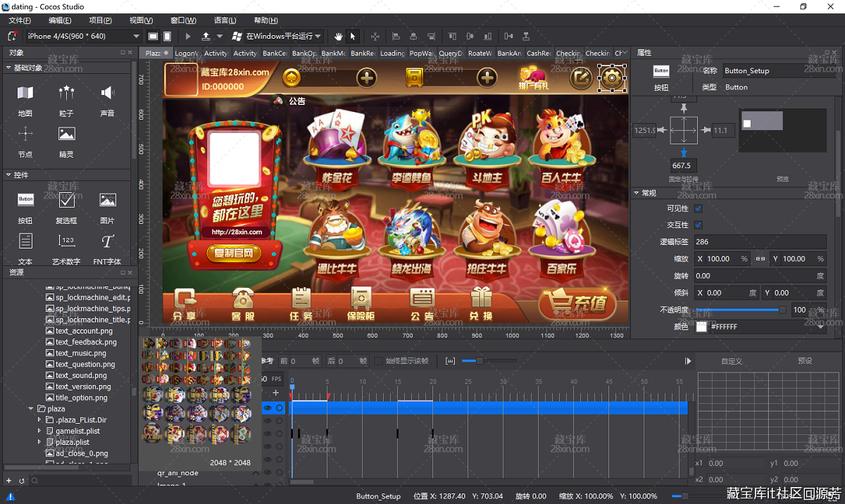Select the 地图 (map) object icon
The width and height of the screenshot is (845, 504).
(25, 93)
